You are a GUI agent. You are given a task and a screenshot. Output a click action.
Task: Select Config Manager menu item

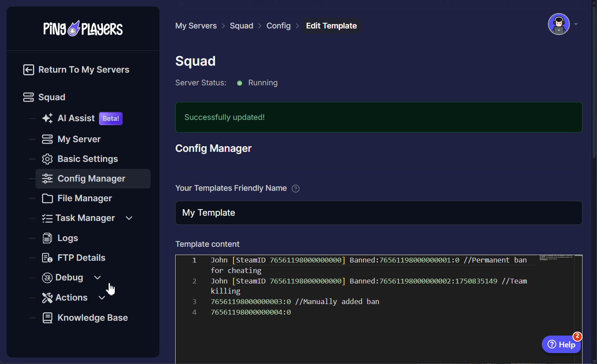click(x=93, y=178)
